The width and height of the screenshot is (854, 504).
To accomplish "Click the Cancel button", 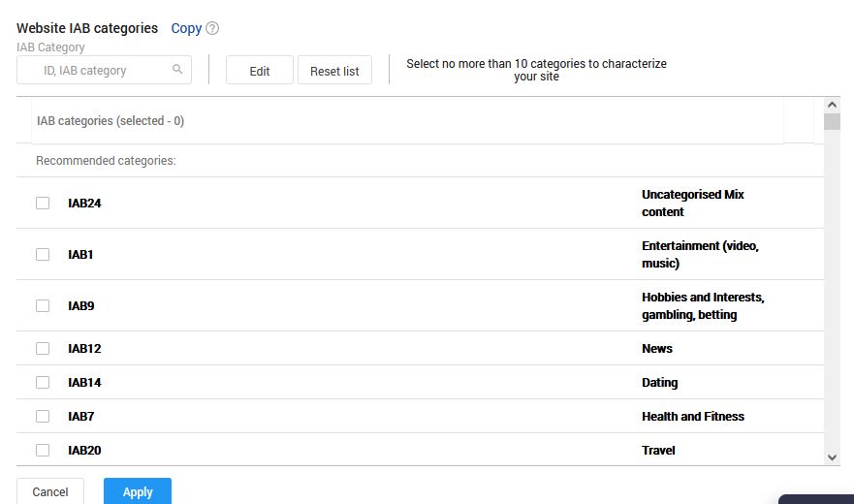I will pyautogui.click(x=50, y=491).
